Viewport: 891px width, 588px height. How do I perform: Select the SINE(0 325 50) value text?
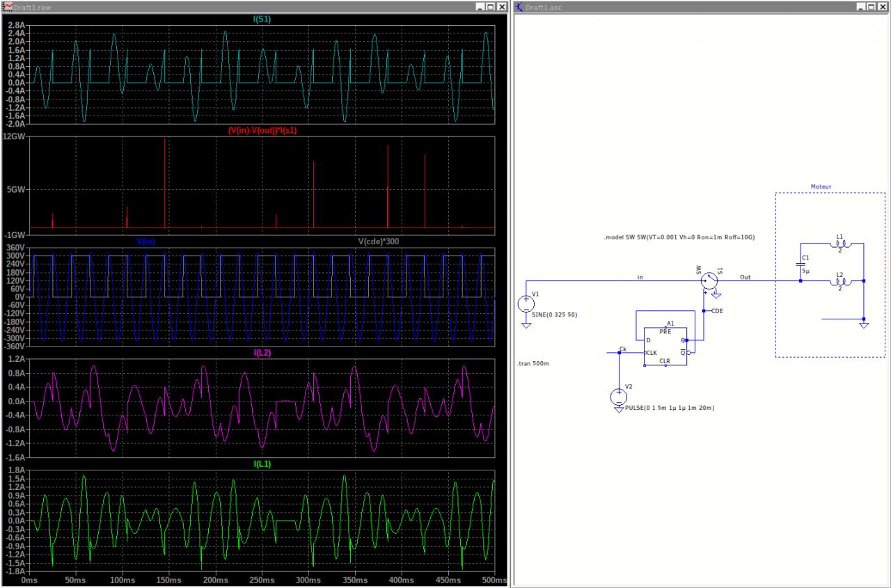[x=554, y=315]
